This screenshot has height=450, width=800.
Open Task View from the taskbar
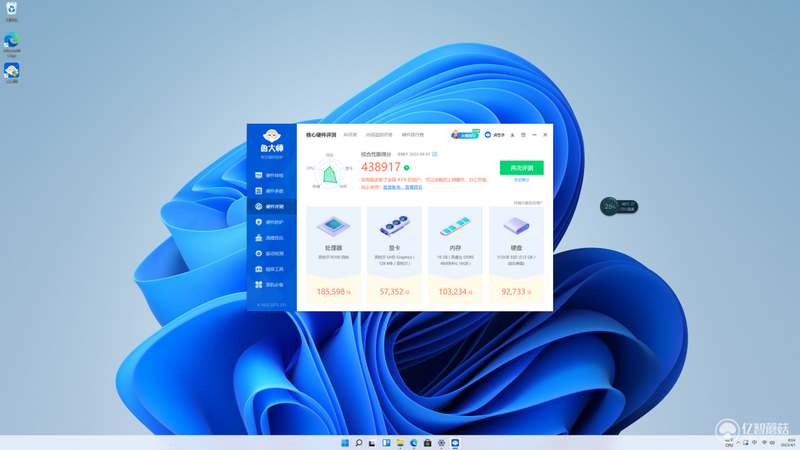pos(372,443)
